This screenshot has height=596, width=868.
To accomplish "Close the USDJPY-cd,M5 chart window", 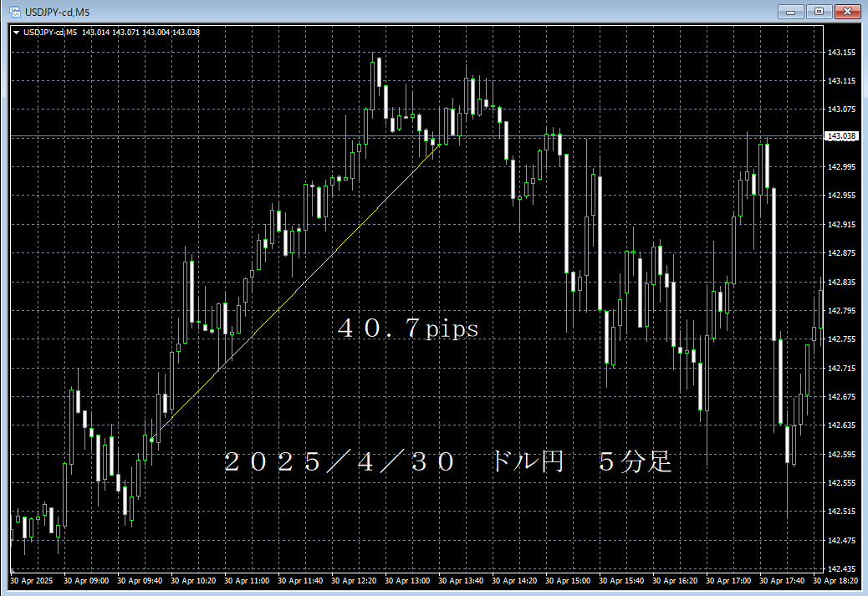I will [x=847, y=11].
